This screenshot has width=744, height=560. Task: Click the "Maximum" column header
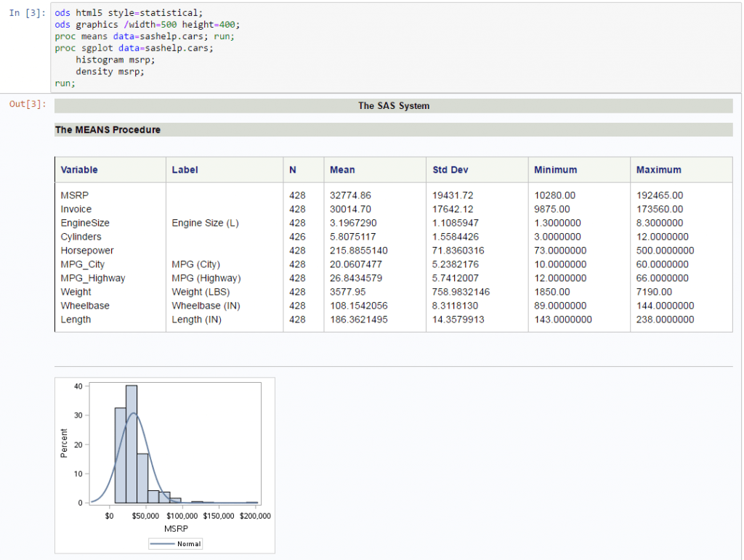coord(658,169)
